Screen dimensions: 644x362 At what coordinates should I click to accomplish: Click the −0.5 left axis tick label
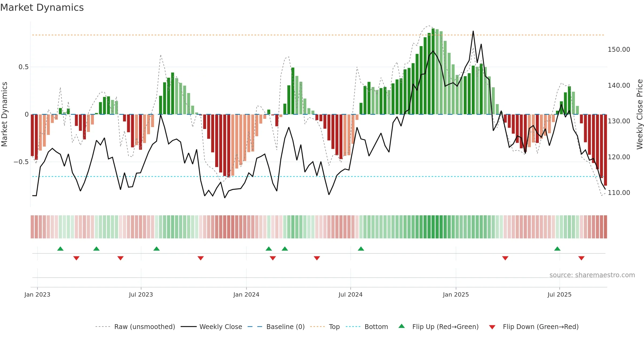point(21,162)
